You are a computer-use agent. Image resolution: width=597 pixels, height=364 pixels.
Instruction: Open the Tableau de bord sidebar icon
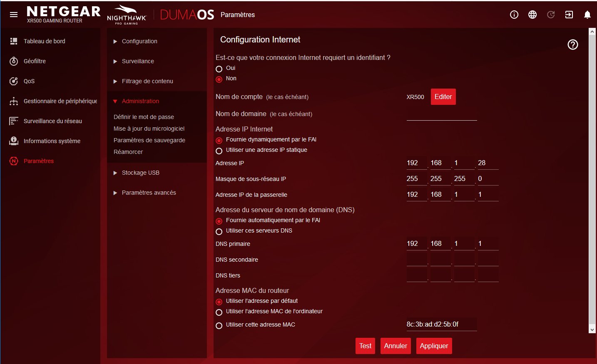pyautogui.click(x=14, y=41)
